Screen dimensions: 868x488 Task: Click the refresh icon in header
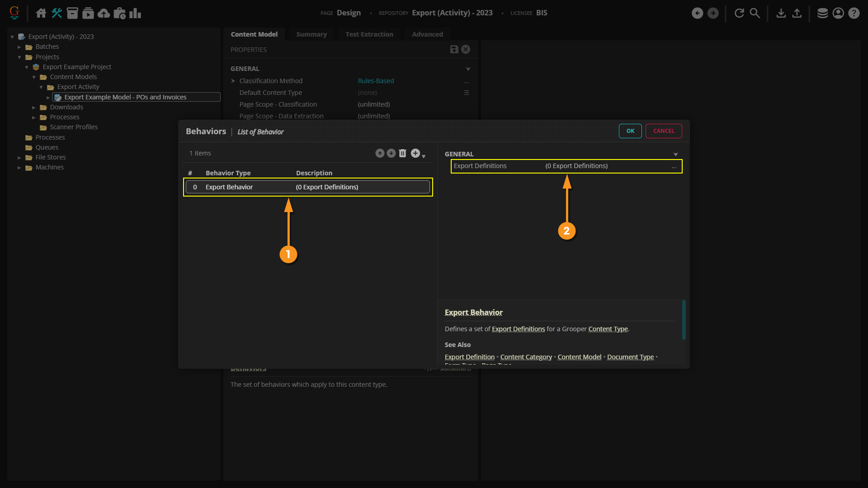[x=739, y=13]
